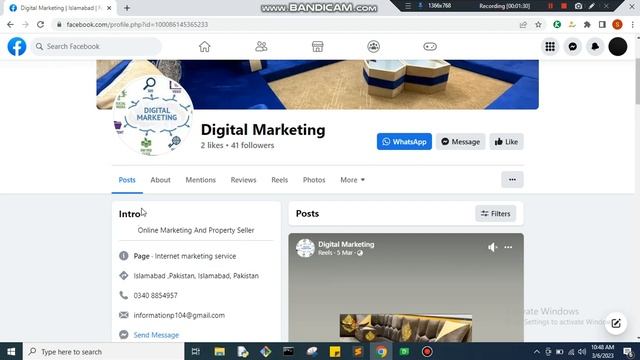
Task: Open the reel post three-dots menu
Action: 508,247
